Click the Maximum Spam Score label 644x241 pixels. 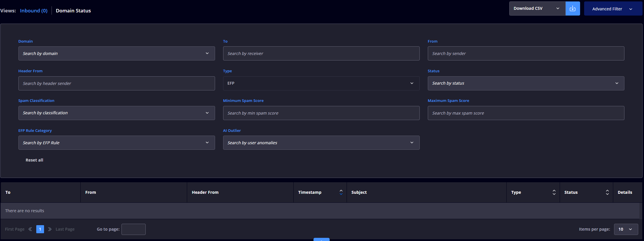tap(448, 100)
